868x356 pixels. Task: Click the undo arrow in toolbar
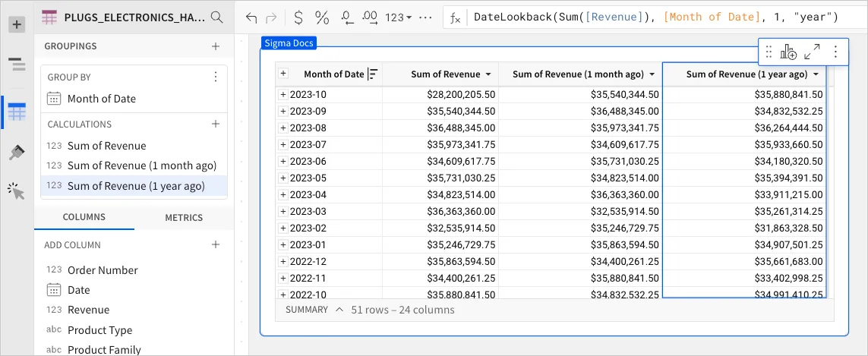point(251,17)
